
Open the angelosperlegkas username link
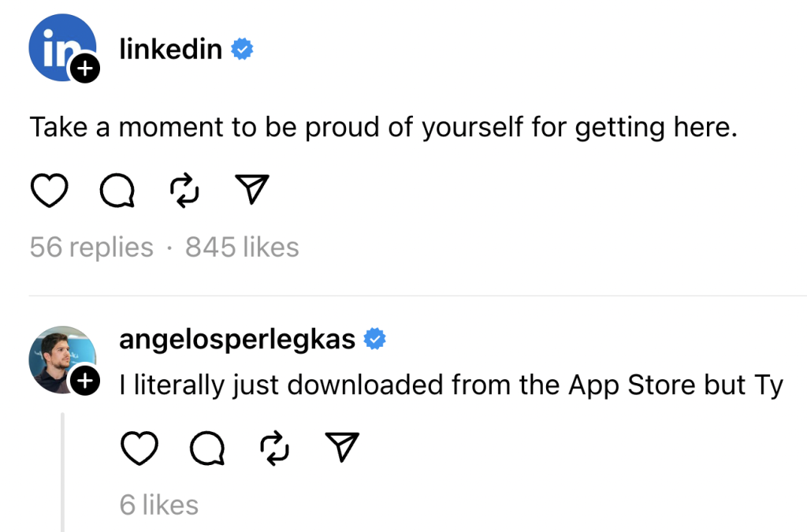pyautogui.click(x=237, y=340)
